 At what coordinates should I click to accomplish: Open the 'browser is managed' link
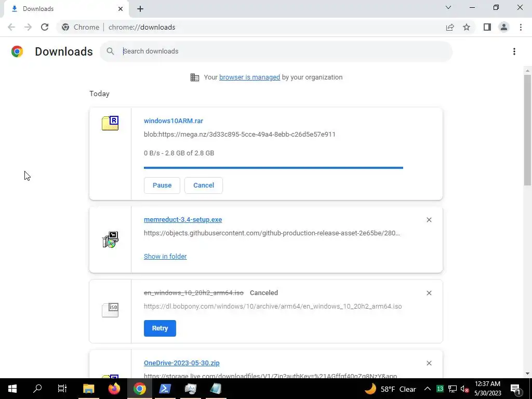[250, 77]
